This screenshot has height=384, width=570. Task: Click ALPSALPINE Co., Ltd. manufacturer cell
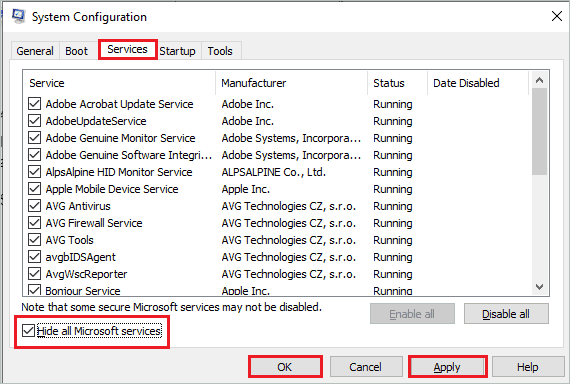[x=274, y=172]
